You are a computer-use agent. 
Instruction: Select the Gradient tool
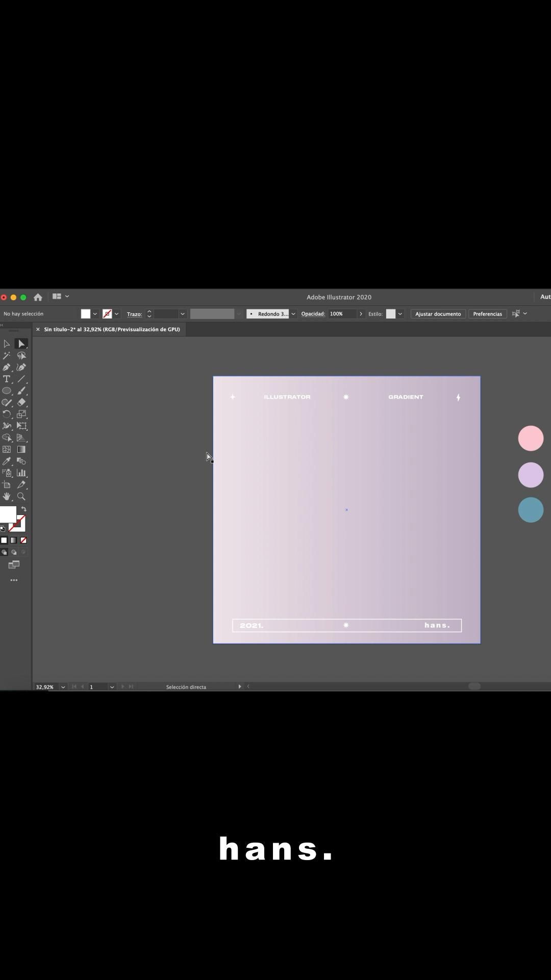(x=21, y=450)
